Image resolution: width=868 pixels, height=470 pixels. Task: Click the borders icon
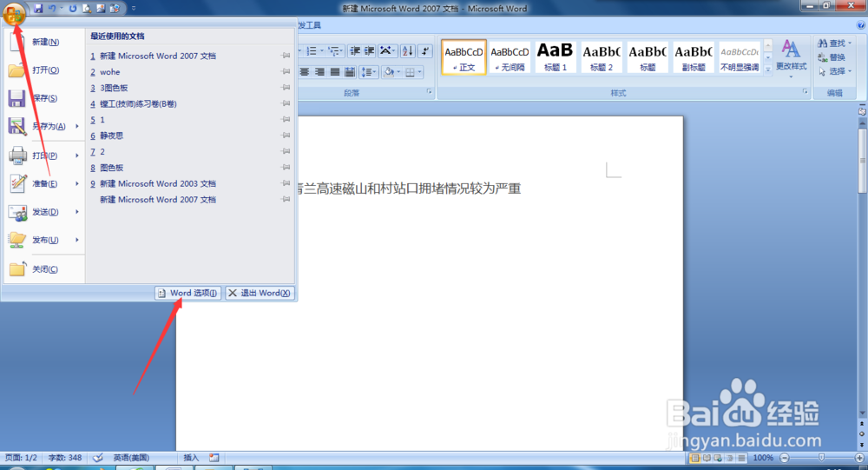click(411, 72)
